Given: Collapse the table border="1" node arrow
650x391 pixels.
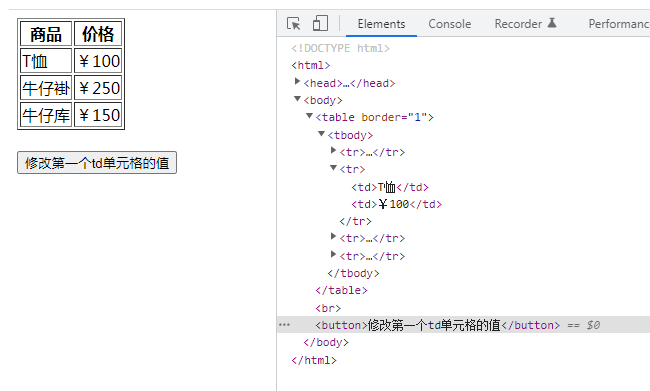Looking at the screenshot, I should [309, 116].
